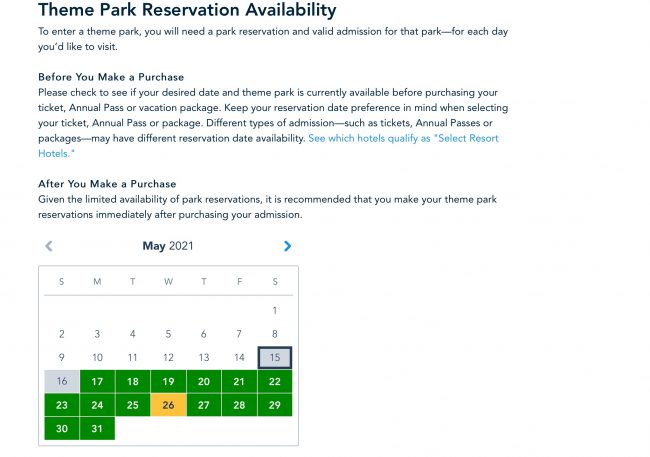Screen dimensions: 650x457
Task: Select May 16 on the calendar
Action: 62,381
